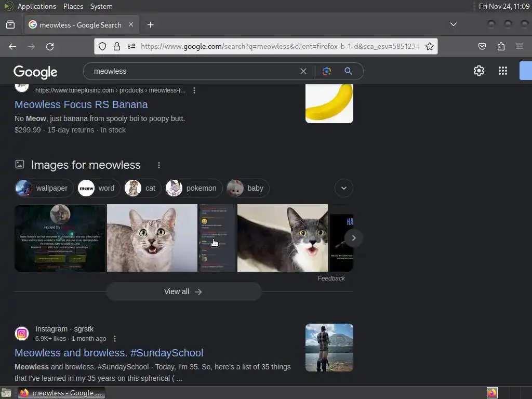The width and height of the screenshot is (532, 399).
Task: Reload the current page
Action: (50, 46)
